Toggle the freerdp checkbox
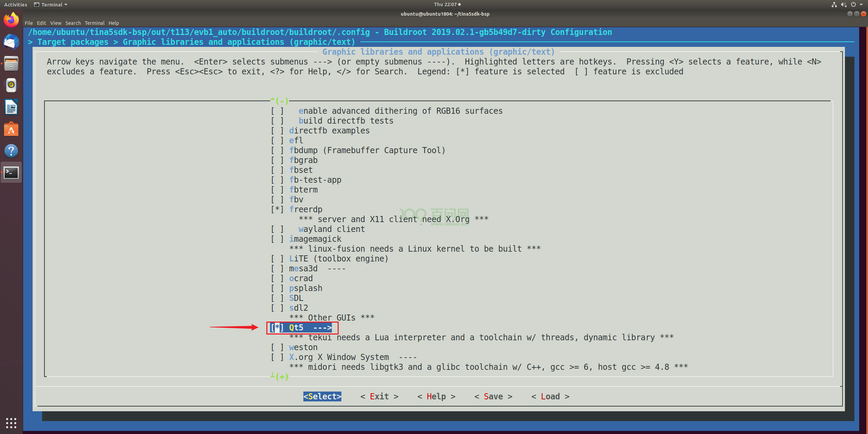 pyautogui.click(x=277, y=210)
